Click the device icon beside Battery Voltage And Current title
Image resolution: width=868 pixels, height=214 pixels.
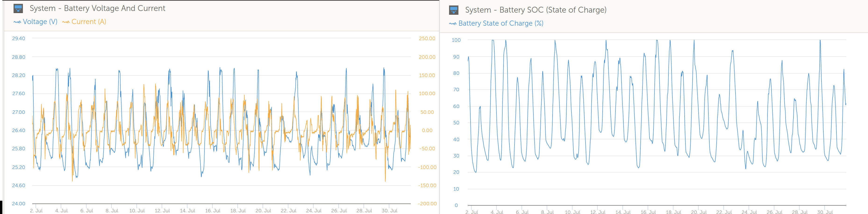[18, 8]
